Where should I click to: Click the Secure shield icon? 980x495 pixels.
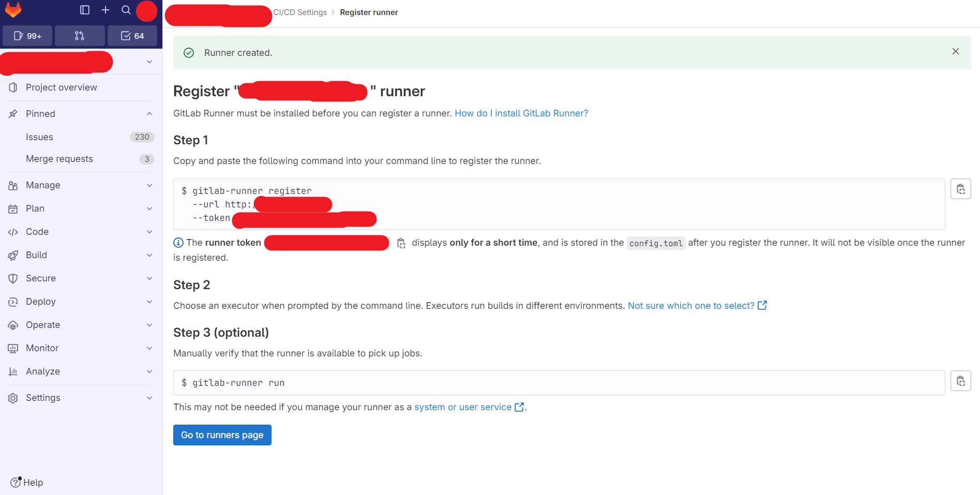coord(13,278)
